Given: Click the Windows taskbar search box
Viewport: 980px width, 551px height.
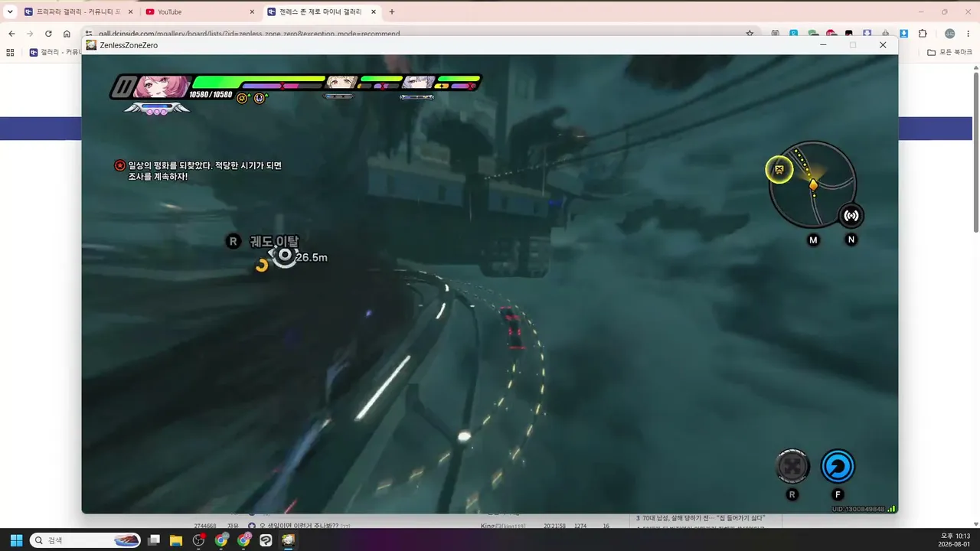Looking at the screenshot, I should click(x=84, y=540).
